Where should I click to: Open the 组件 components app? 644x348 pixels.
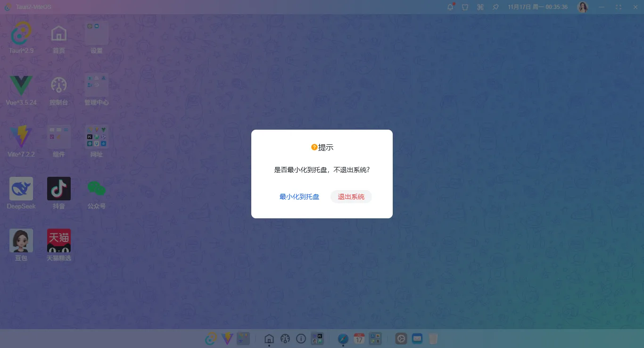point(58,136)
